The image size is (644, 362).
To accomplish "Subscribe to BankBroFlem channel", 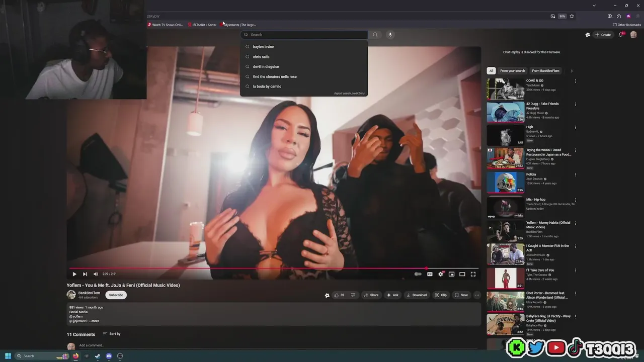I will coord(116,295).
